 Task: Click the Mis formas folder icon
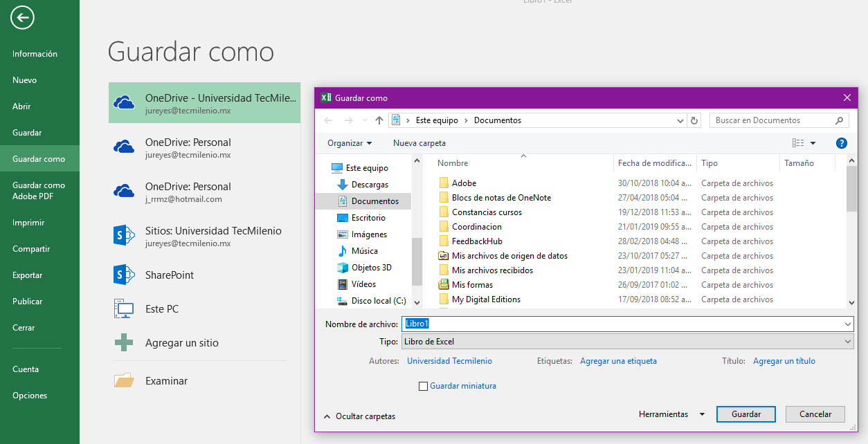coord(444,285)
